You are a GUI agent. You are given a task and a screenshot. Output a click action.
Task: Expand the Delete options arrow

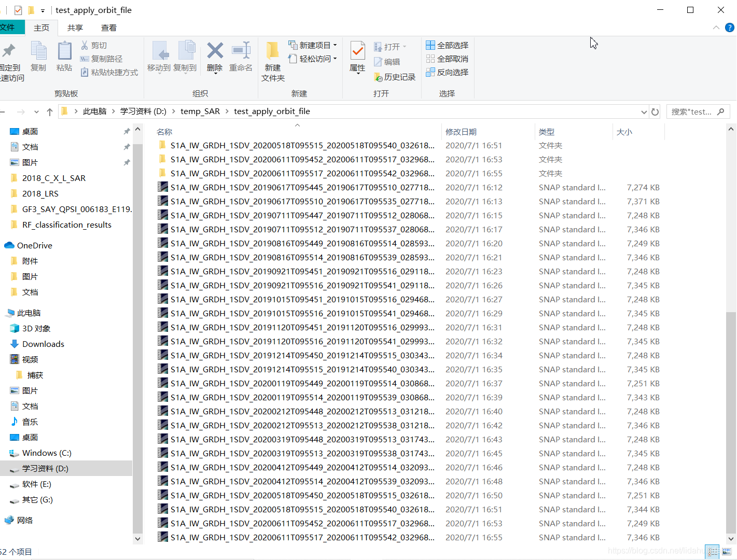(215, 74)
